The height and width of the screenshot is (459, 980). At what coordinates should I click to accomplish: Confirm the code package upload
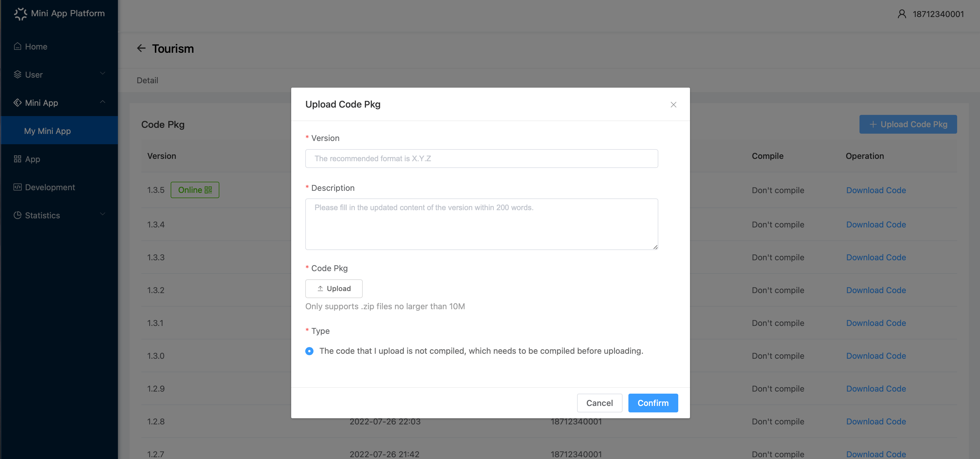tap(653, 403)
